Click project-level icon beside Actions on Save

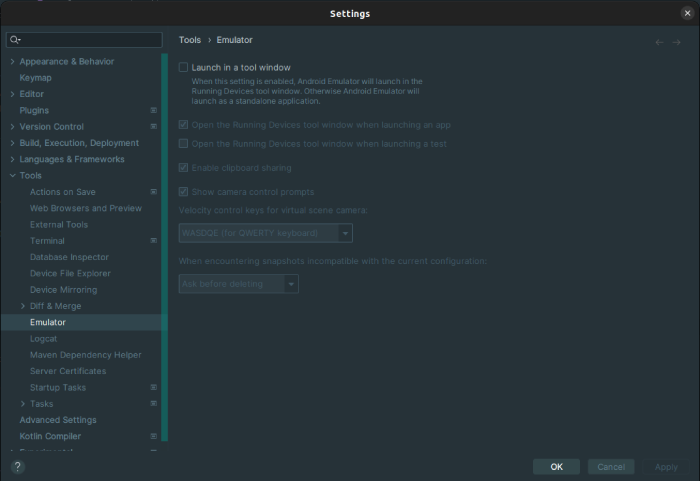click(153, 192)
